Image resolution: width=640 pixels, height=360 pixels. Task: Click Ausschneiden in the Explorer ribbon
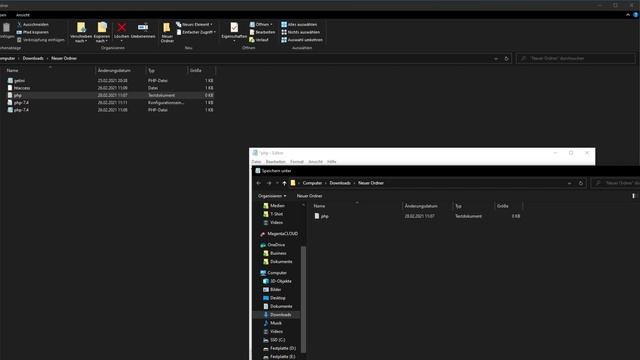click(32, 24)
